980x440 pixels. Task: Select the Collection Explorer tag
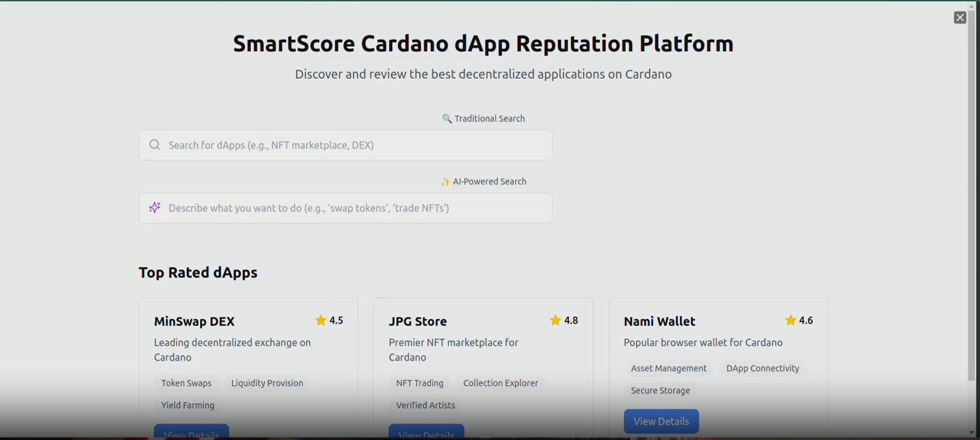(x=500, y=383)
